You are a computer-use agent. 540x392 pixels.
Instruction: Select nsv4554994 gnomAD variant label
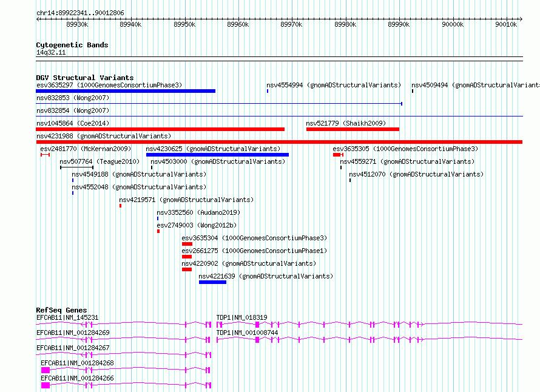334,85
